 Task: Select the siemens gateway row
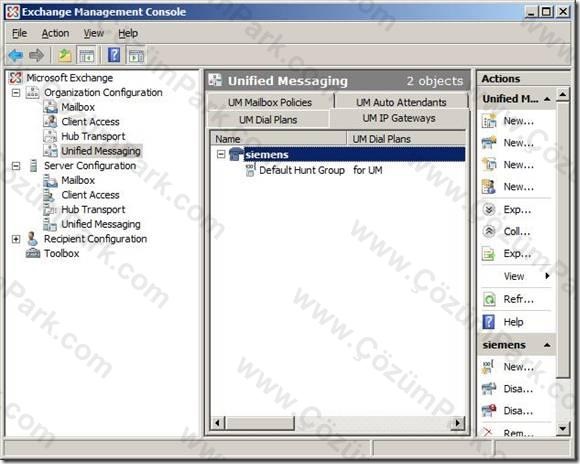[354, 154]
